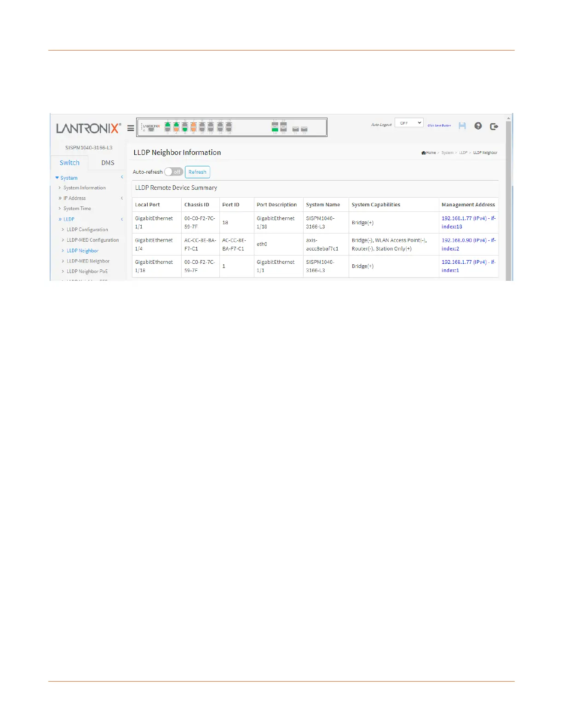Select SFP port 21 on switch panel
Image resolution: width=563 pixels, height=728 pixels.
(x=296, y=129)
